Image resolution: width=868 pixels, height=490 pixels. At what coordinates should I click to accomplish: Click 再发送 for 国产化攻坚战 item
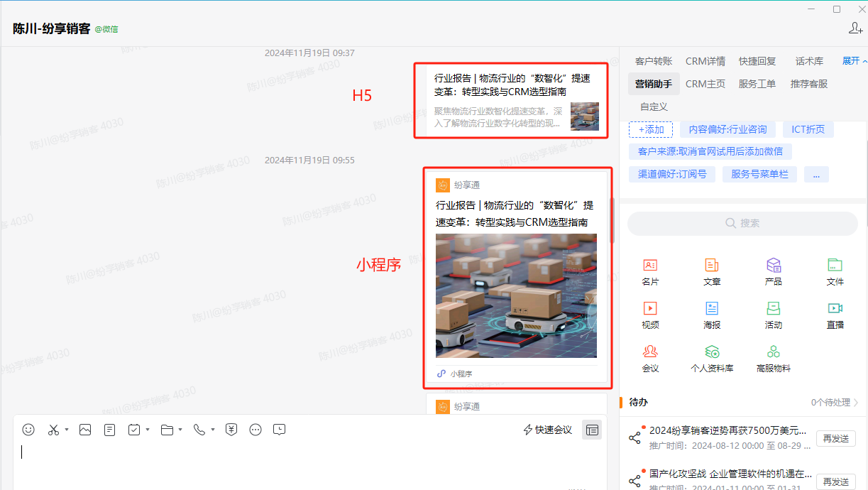[835, 481]
